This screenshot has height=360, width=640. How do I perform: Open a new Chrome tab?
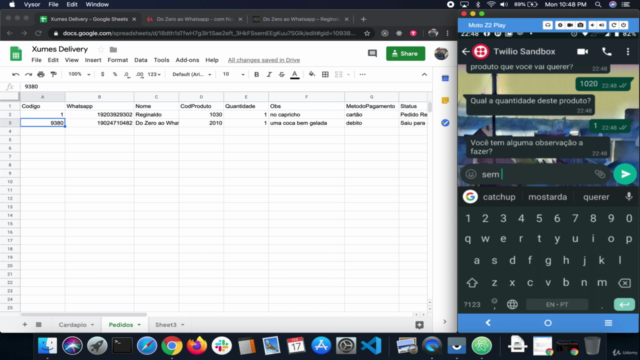click(x=363, y=19)
